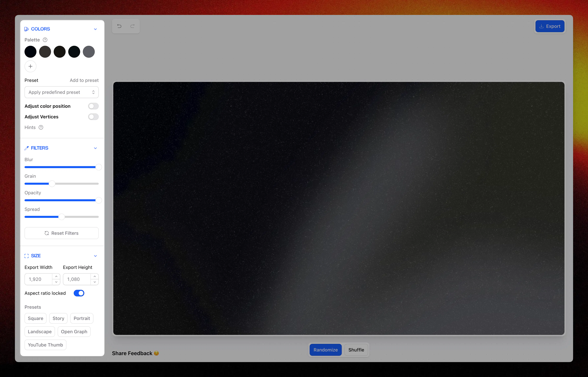Select the fourth palette swatch
This screenshot has width=588, height=377.
(74, 52)
